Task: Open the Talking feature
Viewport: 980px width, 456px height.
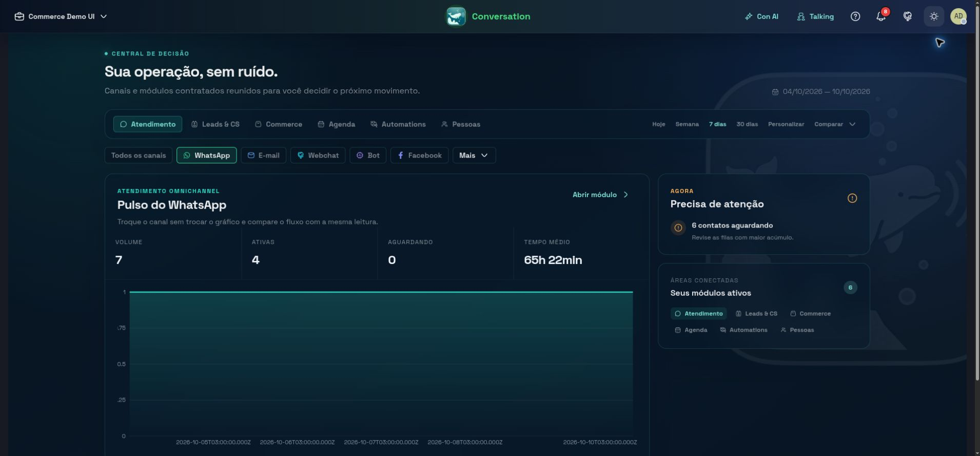Action: tap(815, 16)
